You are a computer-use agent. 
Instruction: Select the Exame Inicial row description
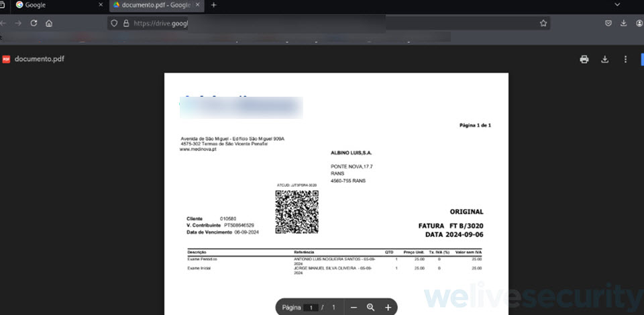coord(199,268)
